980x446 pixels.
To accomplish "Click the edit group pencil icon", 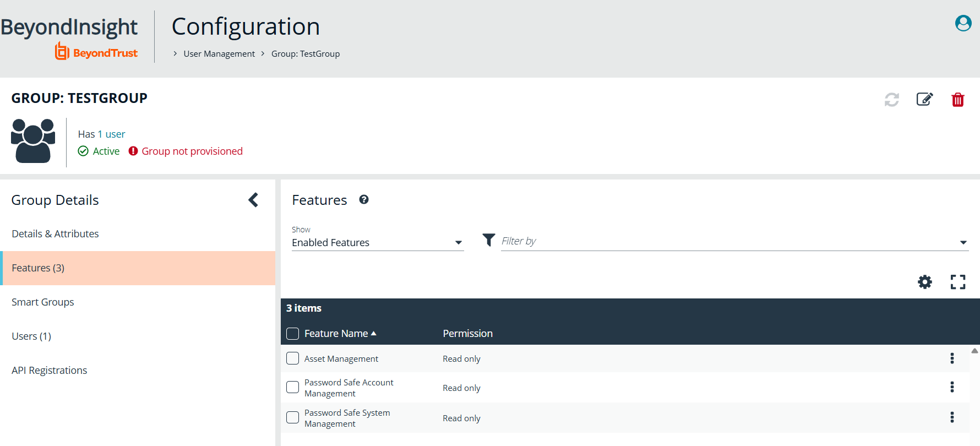I will coord(924,99).
